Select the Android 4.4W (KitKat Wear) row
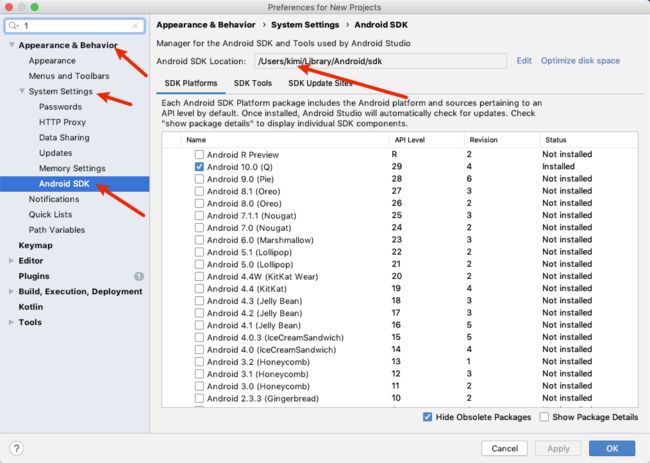Image resolution: width=650 pixels, height=463 pixels. (x=400, y=276)
